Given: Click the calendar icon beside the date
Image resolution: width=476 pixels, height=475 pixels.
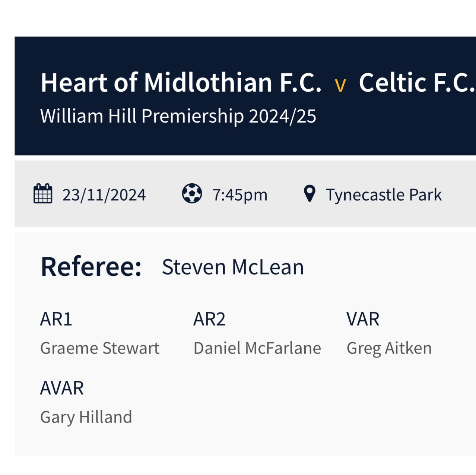Looking at the screenshot, I should (x=43, y=194).
